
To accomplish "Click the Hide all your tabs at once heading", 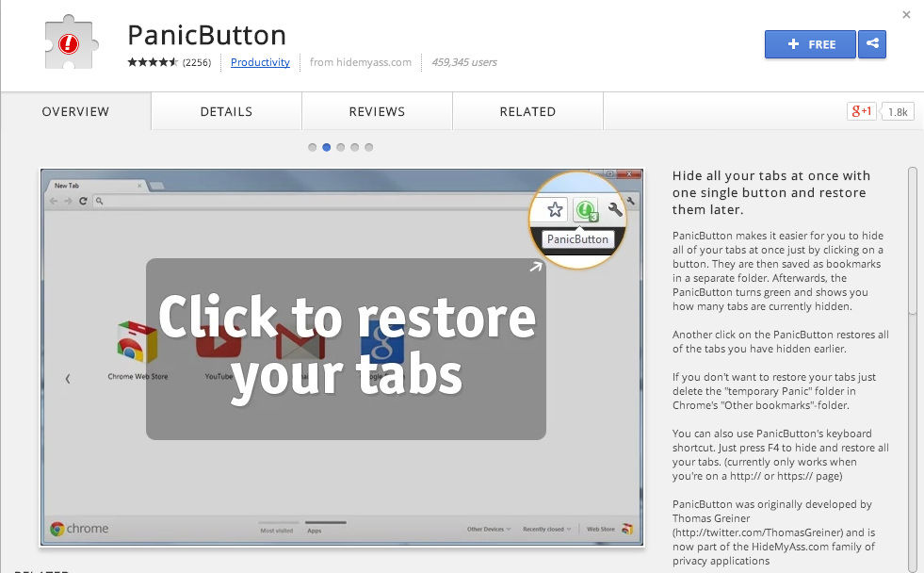I will (x=771, y=193).
